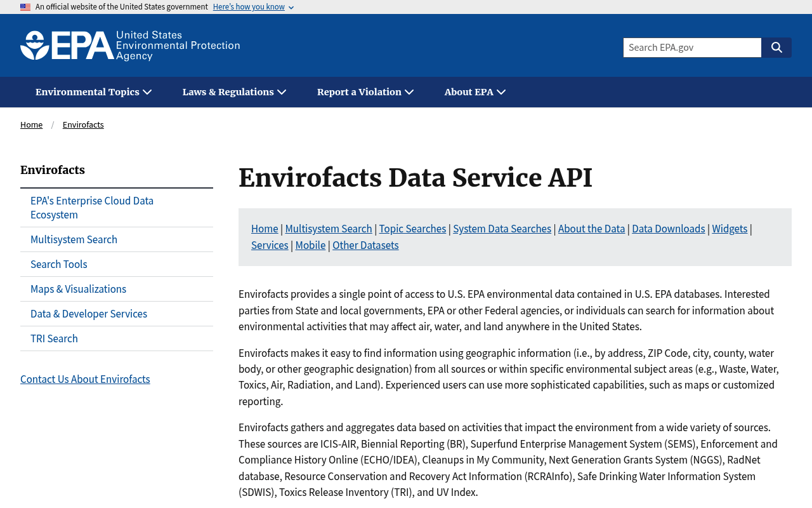Open Other Datasets link
The image size is (812, 508).
click(x=365, y=245)
